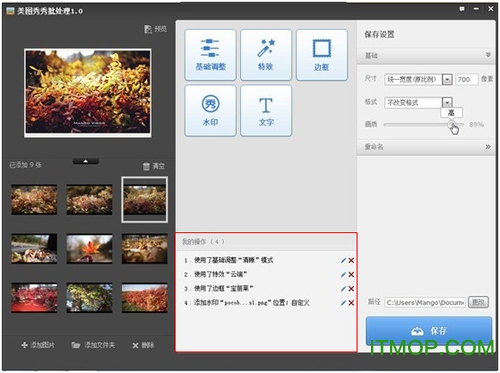The image size is (500, 373).
Task: Select the orange-red bush under sky thumbnail
Action: coord(145,298)
